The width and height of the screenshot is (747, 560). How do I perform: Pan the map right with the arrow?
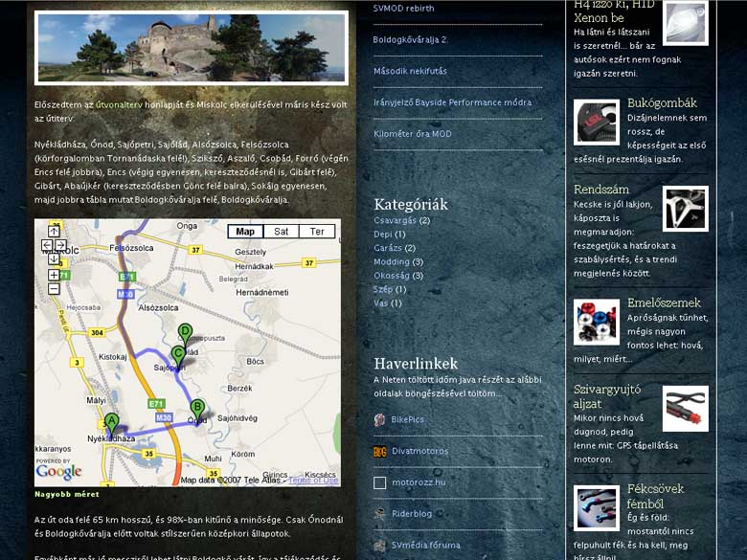[x=61, y=246]
